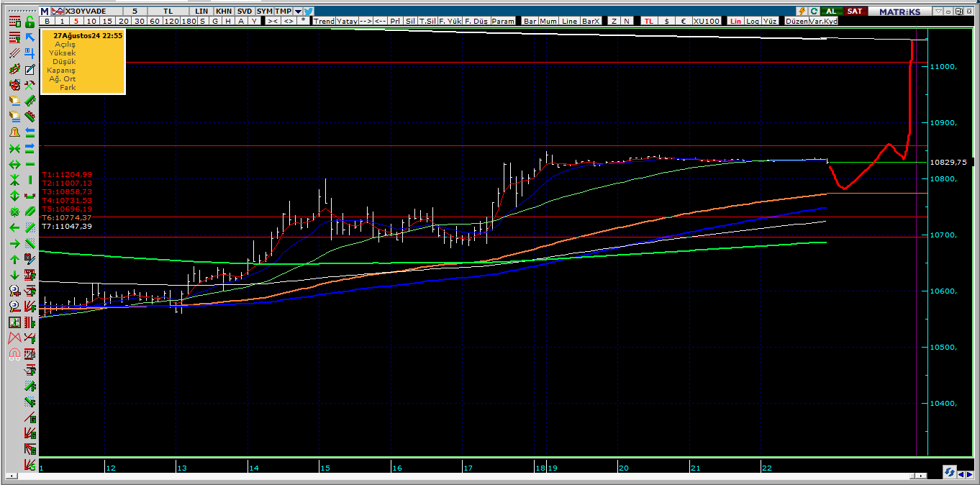Click the green padlock unlock icon
The width and height of the screenshot is (980, 485).
[x=30, y=22]
